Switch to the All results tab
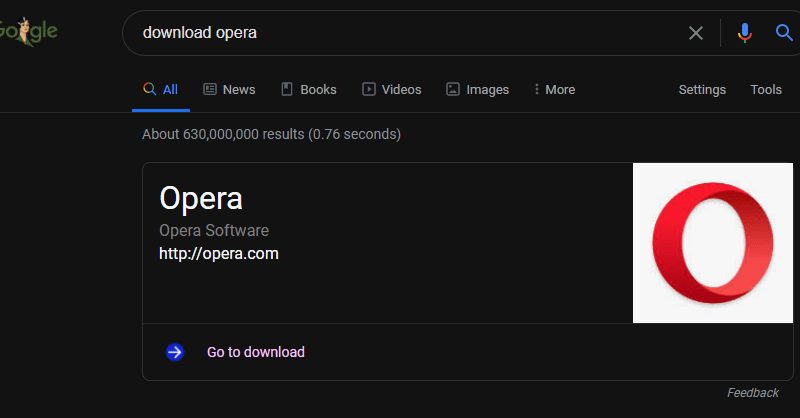Viewport: 800px width, 418px height. pos(161,90)
